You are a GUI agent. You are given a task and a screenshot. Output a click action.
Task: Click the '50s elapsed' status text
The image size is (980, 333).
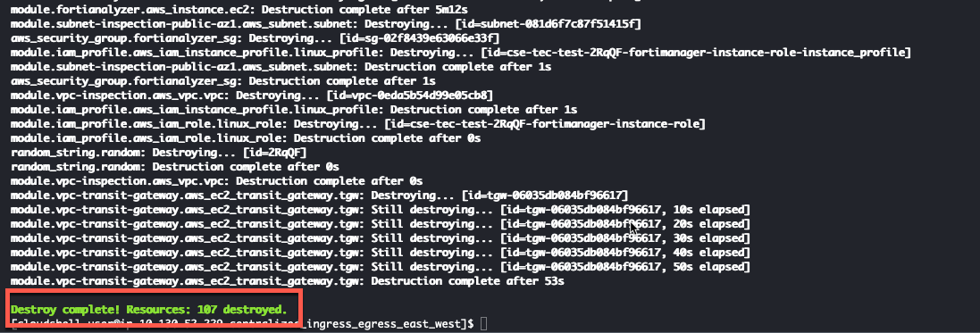click(709, 268)
